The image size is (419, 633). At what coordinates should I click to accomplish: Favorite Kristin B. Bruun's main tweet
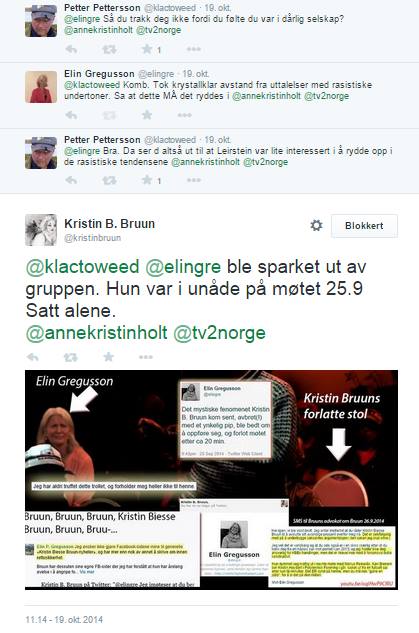(109, 357)
